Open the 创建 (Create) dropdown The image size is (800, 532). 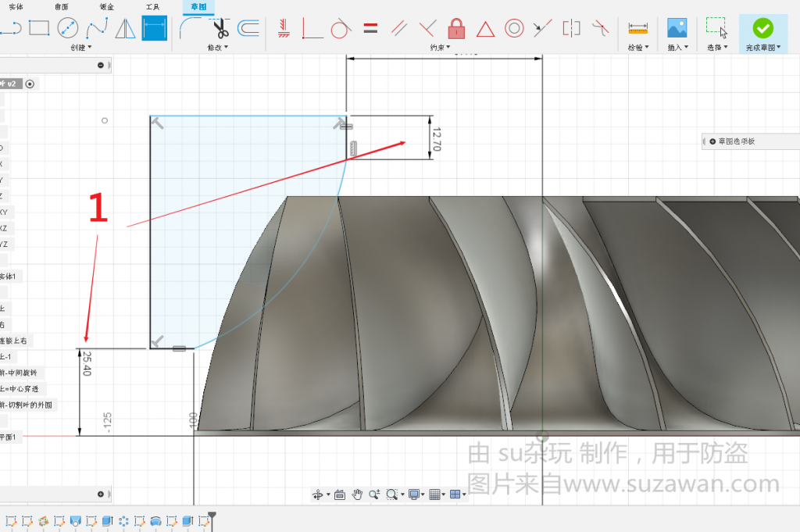tap(81, 48)
